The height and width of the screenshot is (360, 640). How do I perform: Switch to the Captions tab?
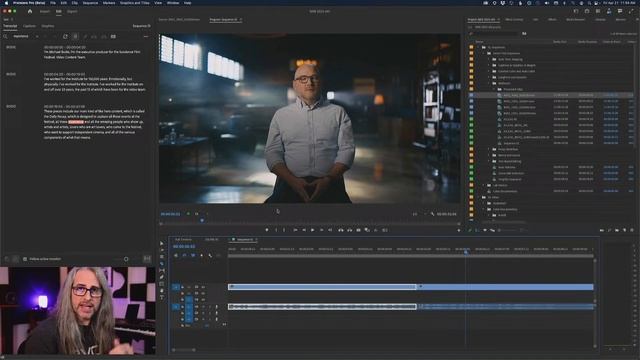[x=29, y=26]
